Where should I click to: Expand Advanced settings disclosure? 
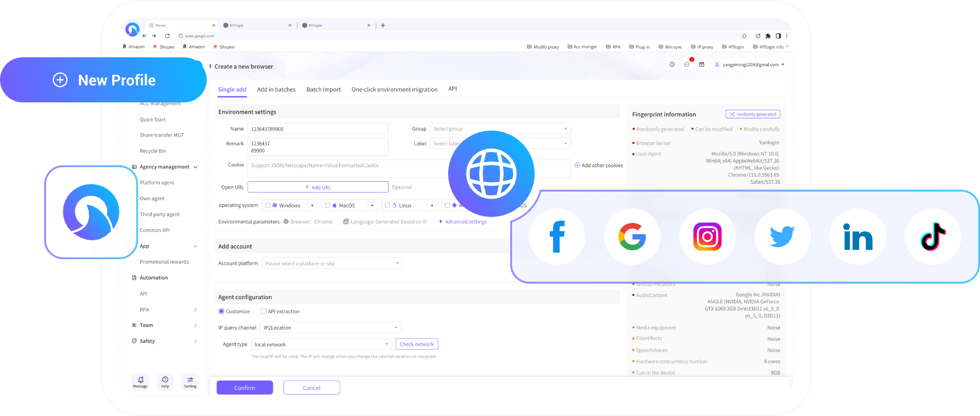click(x=463, y=222)
